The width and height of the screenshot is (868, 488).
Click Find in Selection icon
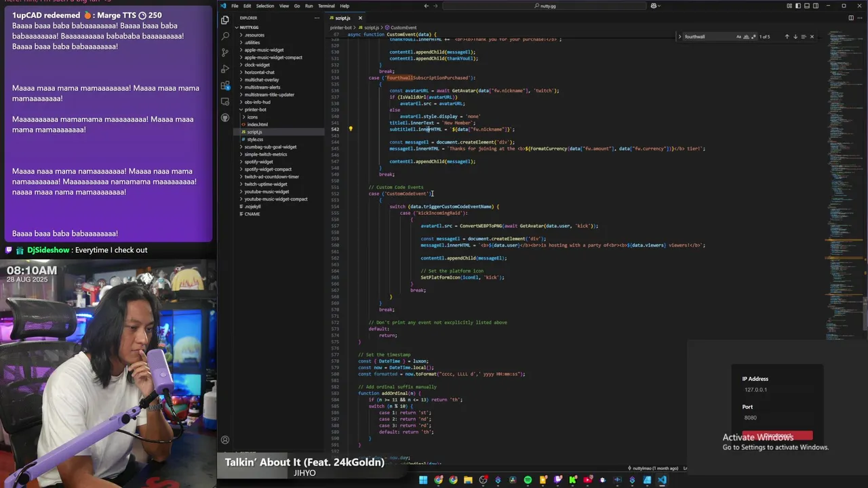click(804, 37)
